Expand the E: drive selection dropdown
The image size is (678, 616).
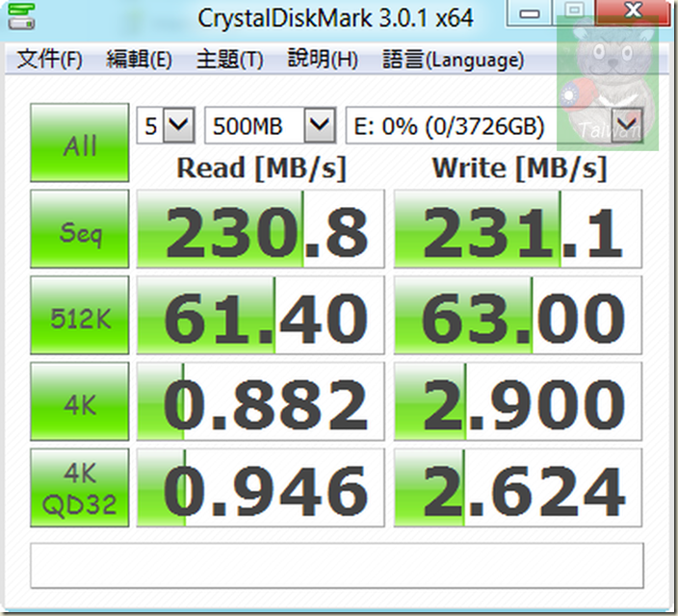[627, 125]
